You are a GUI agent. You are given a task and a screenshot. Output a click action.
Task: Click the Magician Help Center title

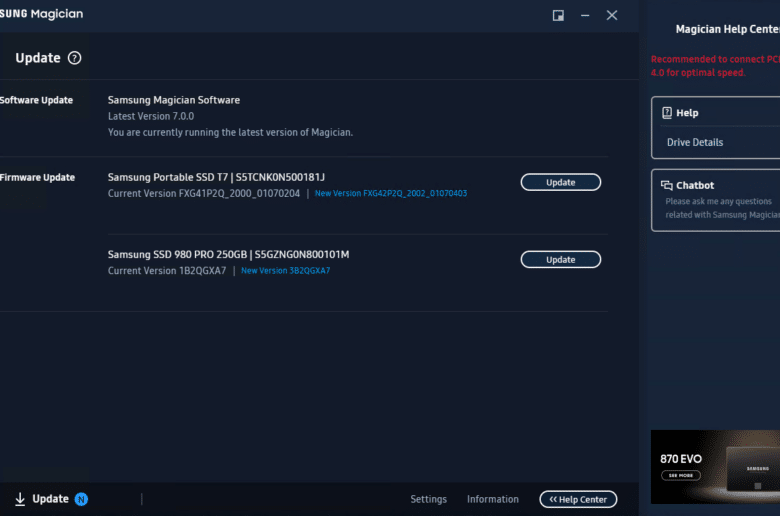(x=728, y=29)
